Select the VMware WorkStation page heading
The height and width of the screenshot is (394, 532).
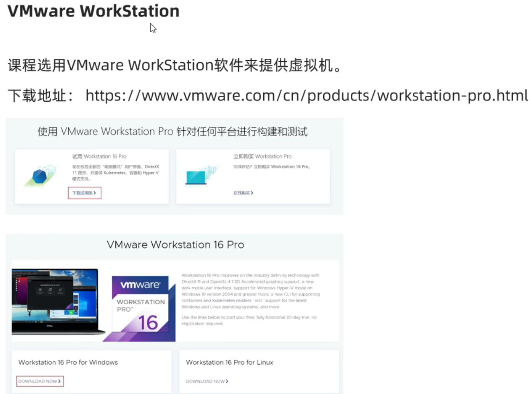click(x=93, y=11)
